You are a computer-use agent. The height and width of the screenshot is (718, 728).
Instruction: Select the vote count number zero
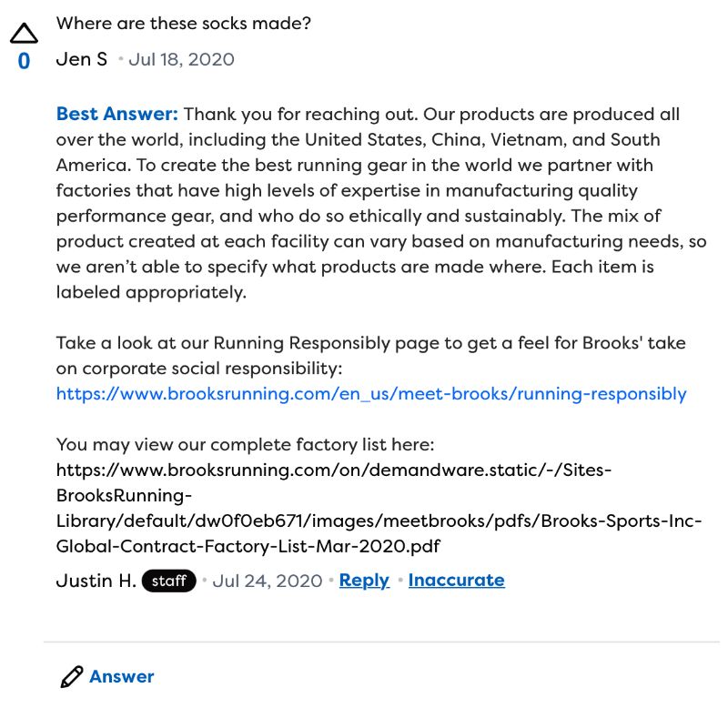(x=24, y=61)
